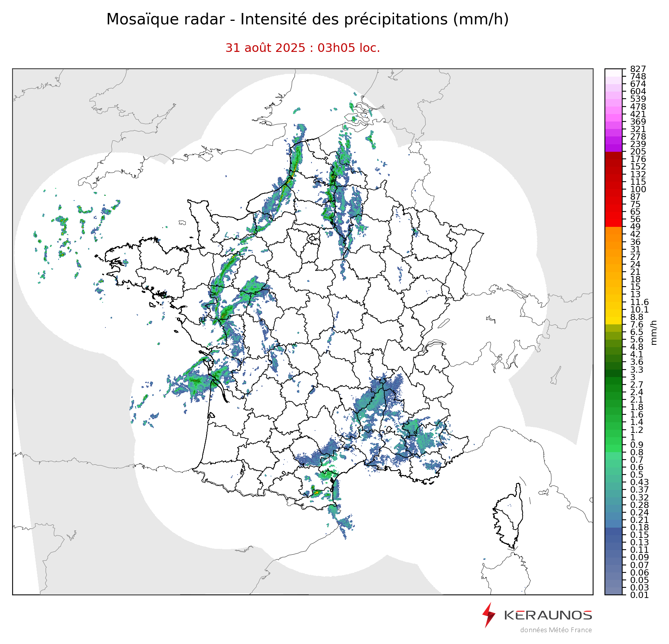Click the '100' colorbar tick label
Screen dimensions: 669x644
tap(638, 189)
